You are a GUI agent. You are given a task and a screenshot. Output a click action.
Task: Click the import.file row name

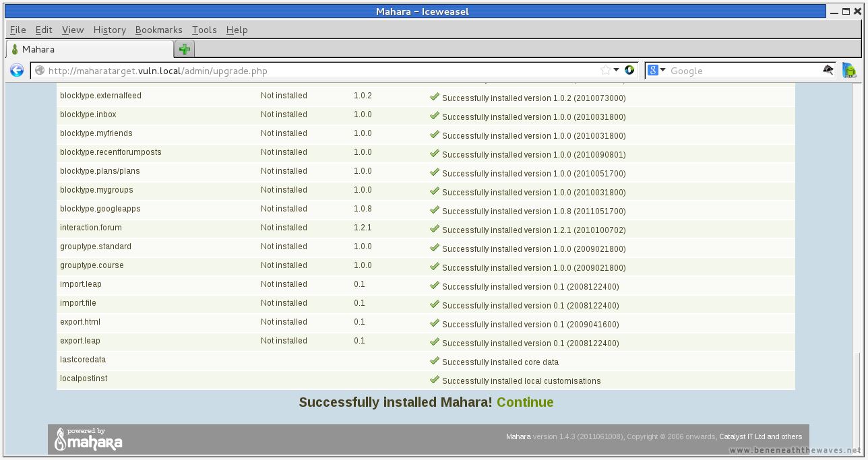[x=78, y=303]
